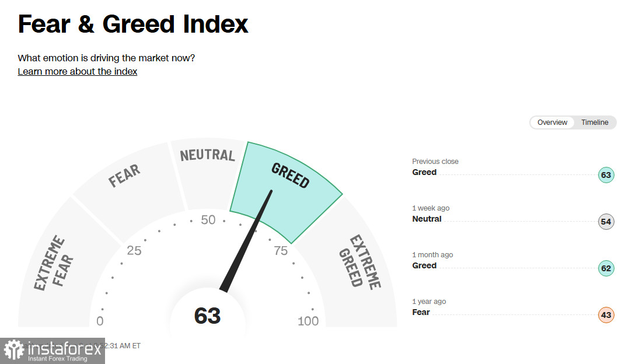618x364 pixels.
Task: Click the 1 year ago Fear label
Action: [x=421, y=312]
